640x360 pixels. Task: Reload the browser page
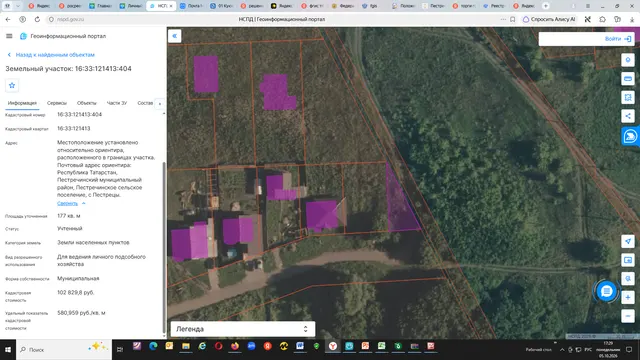click(x=37, y=19)
